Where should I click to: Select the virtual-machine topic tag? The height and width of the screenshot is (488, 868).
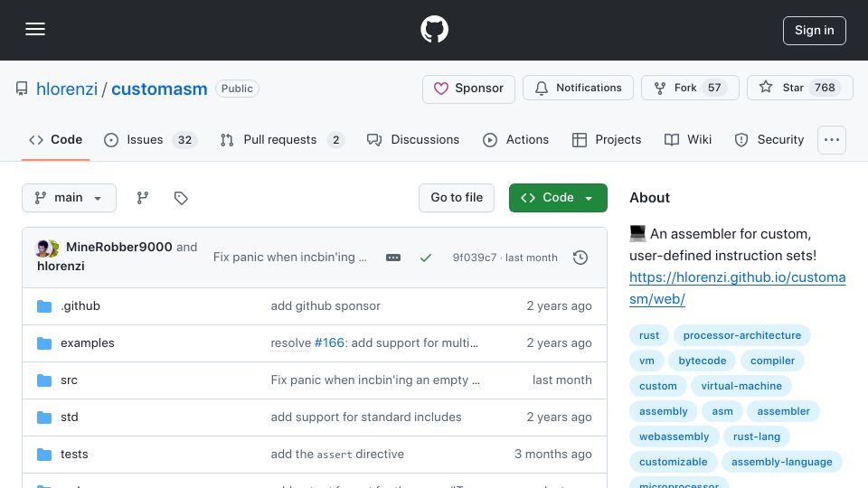[x=741, y=386]
